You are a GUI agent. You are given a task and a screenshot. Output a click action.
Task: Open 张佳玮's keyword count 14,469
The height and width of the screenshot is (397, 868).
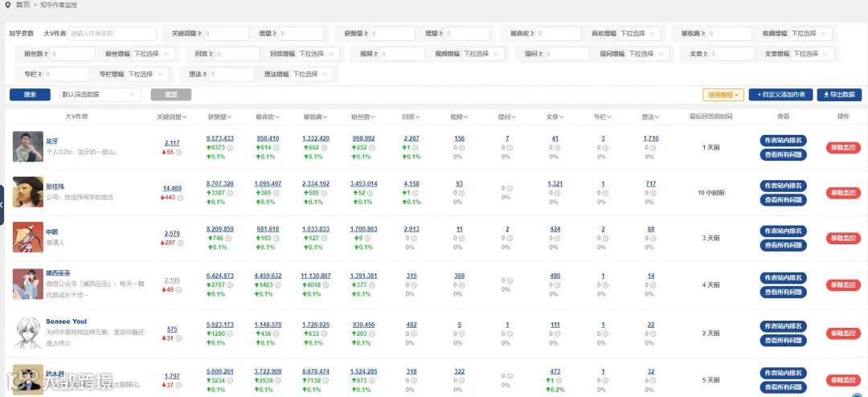172,188
